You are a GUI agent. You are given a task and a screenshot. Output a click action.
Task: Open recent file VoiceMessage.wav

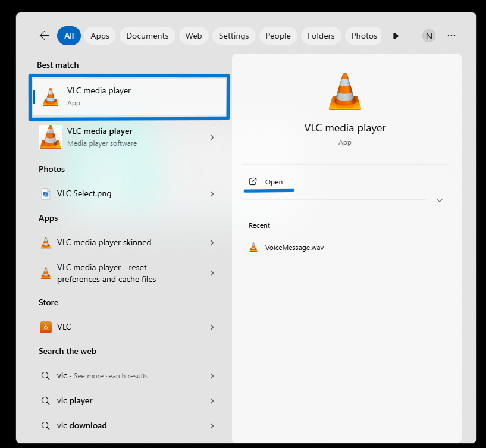294,248
